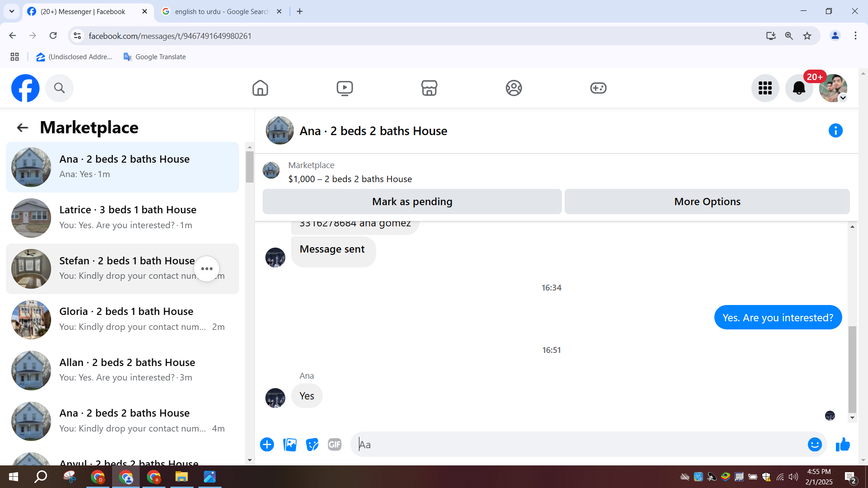Attach a photo file to message

(290, 445)
